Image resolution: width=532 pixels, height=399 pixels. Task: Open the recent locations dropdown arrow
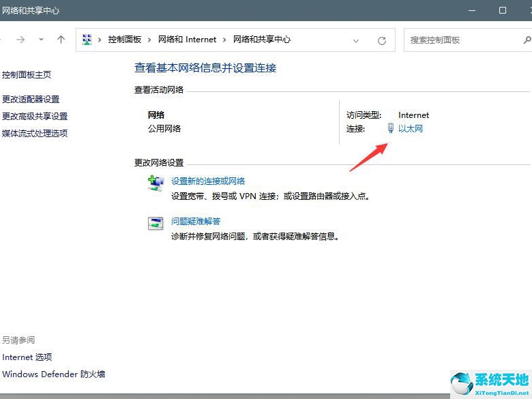(41, 40)
